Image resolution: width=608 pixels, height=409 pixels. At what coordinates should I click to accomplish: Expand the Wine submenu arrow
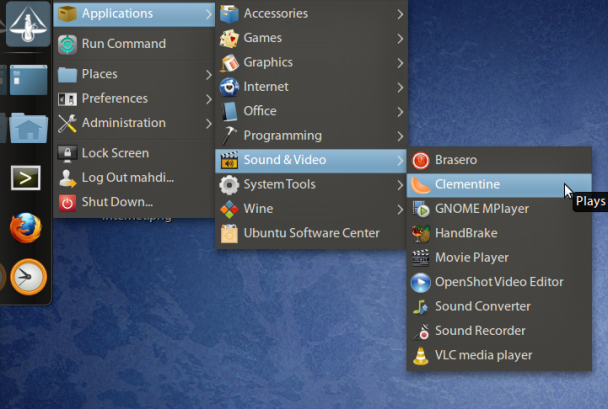pos(400,210)
